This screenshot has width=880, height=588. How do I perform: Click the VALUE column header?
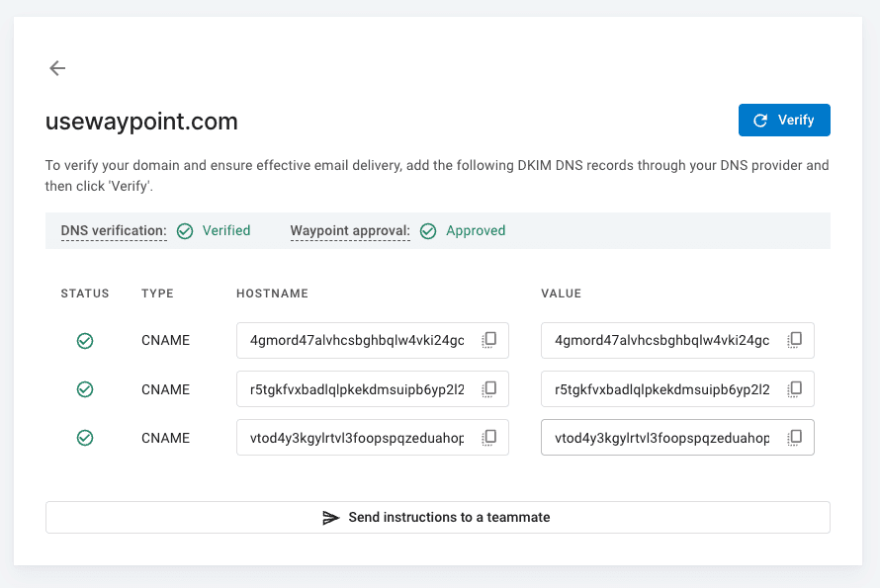(562, 294)
